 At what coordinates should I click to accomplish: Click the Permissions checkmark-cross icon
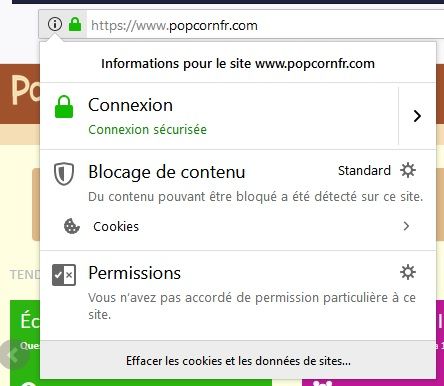coord(64,275)
